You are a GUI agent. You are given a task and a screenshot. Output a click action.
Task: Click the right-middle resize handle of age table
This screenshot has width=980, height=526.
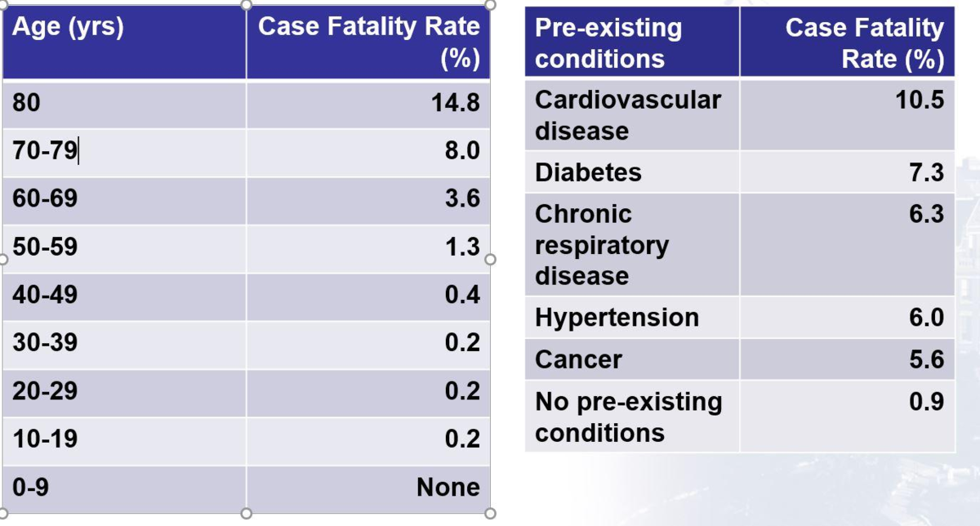point(490,260)
